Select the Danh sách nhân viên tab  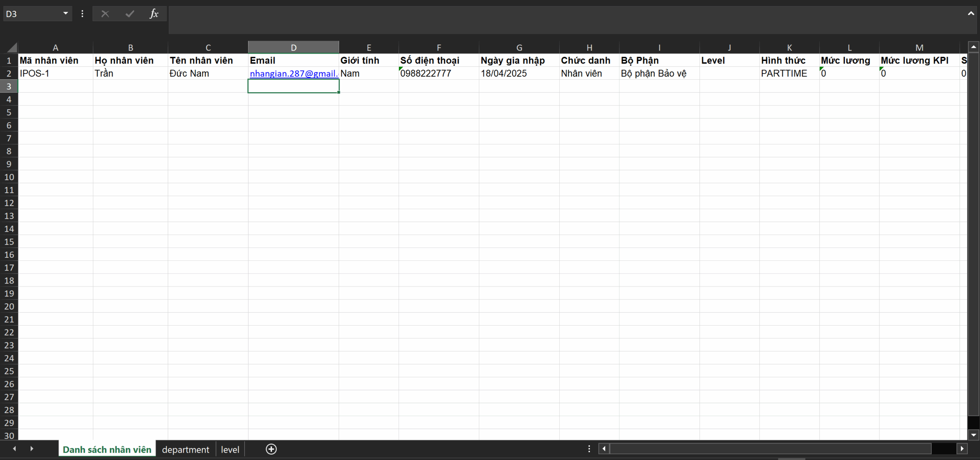[107, 450]
